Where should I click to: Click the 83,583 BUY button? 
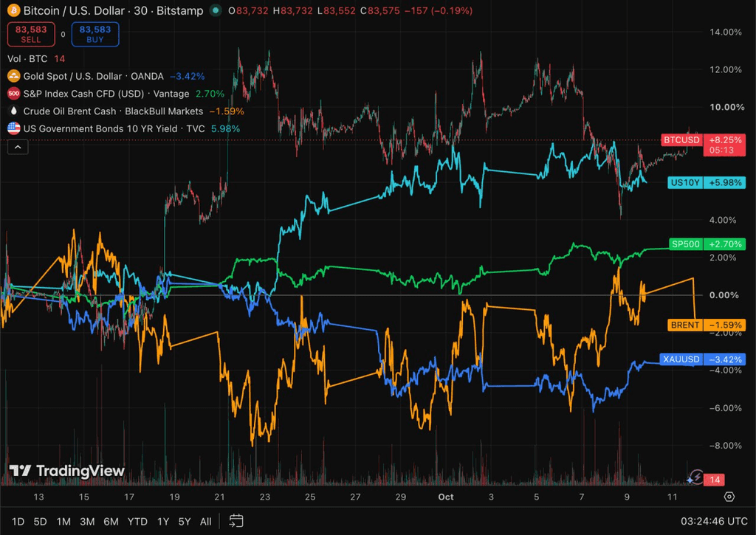click(95, 34)
